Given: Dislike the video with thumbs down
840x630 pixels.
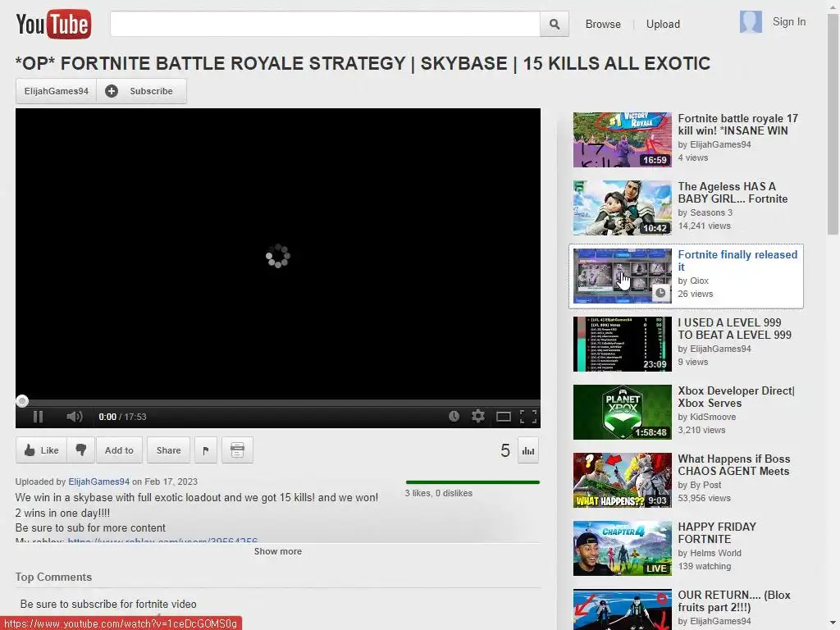Looking at the screenshot, I should coord(81,450).
